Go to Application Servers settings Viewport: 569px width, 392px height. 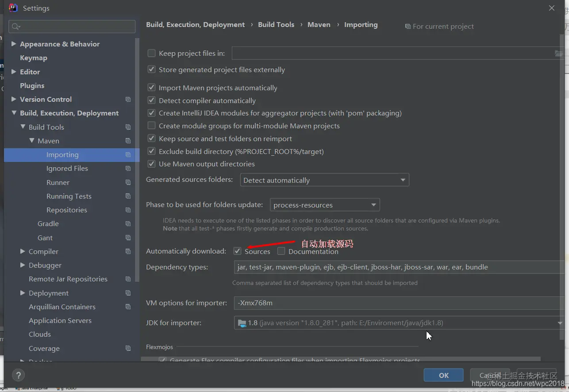pos(60,320)
